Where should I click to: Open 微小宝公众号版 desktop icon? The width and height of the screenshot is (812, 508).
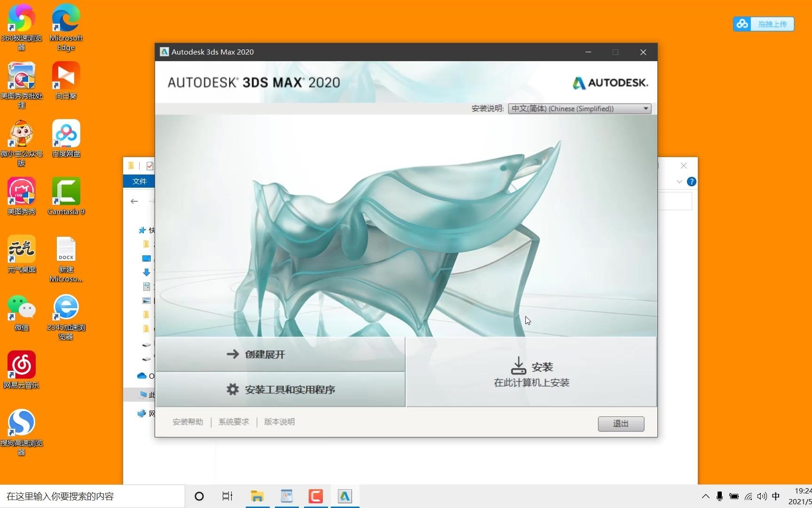21,143
